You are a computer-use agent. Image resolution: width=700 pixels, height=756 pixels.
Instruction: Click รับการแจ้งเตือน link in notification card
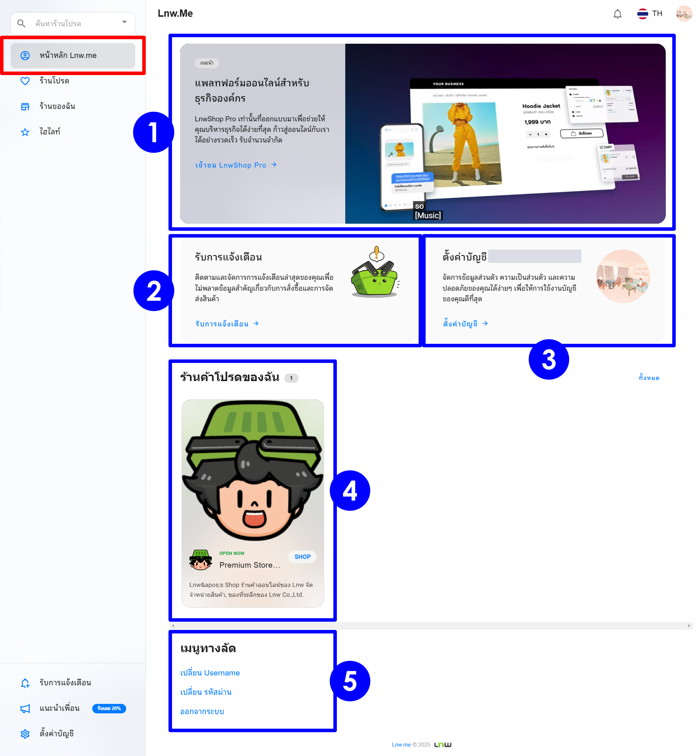(226, 324)
